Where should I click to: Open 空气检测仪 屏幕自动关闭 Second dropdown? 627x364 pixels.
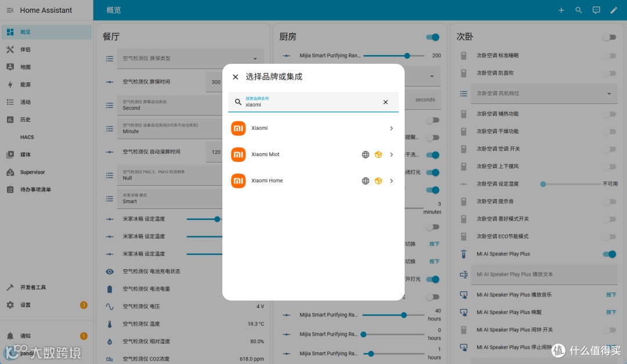click(x=170, y=105)
